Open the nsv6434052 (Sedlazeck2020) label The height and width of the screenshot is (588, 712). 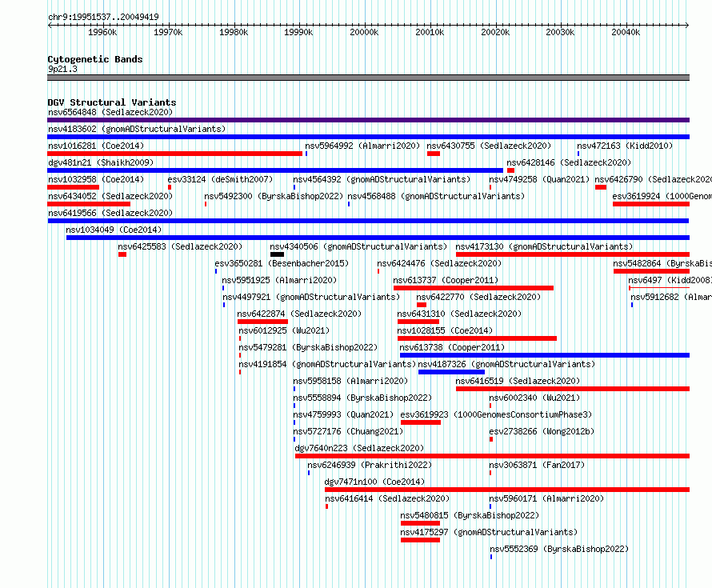pos(110,196)
